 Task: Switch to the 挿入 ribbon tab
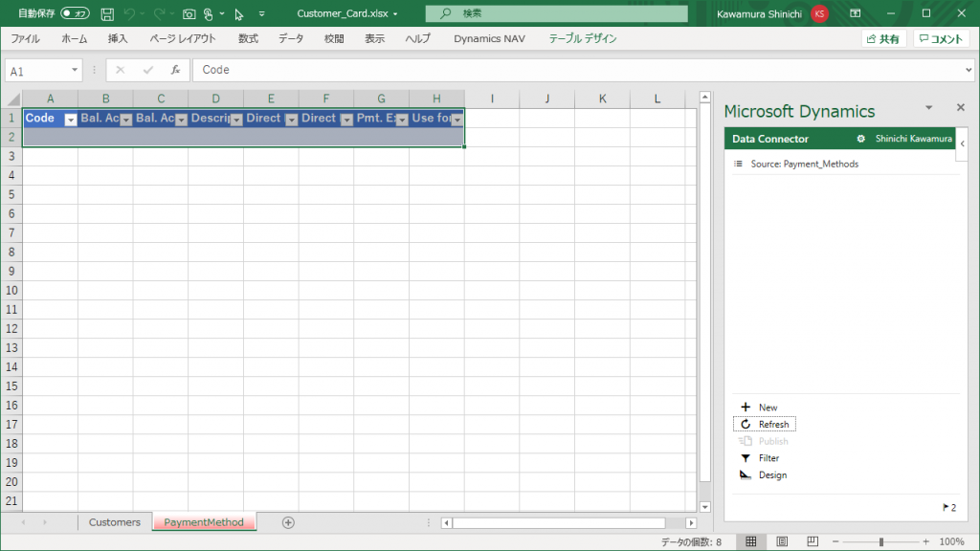pos(118,38)
